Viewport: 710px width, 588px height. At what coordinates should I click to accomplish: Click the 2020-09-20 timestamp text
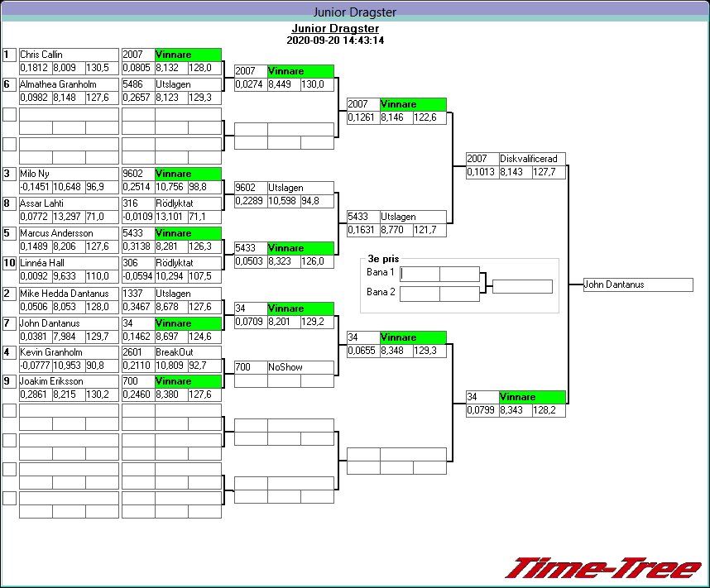click(x=334, y=40)
